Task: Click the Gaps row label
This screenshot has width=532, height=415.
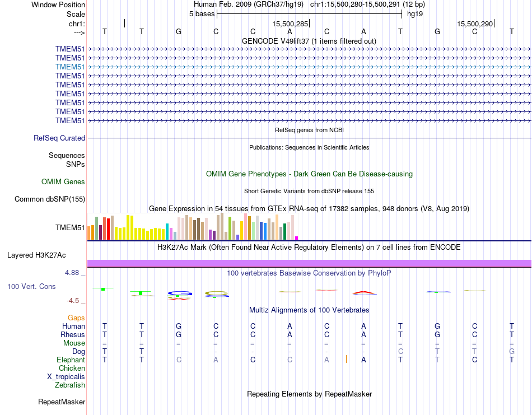Action: (x=76, y=318)
